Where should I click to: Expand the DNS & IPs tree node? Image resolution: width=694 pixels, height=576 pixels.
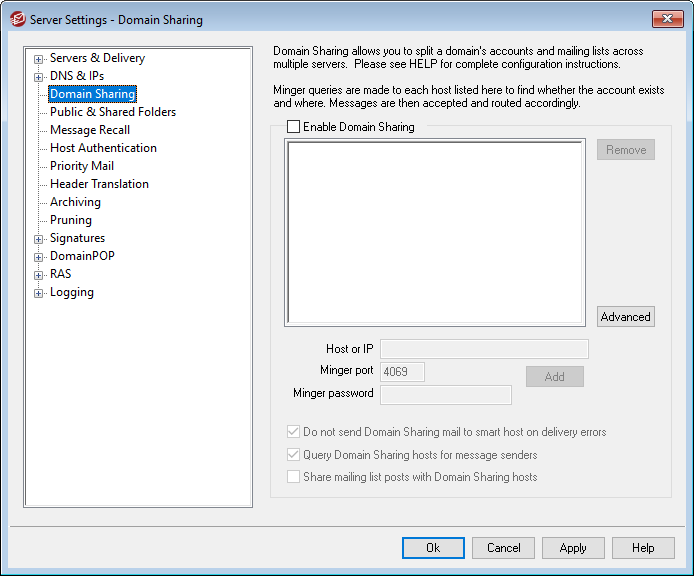[39, 77]
